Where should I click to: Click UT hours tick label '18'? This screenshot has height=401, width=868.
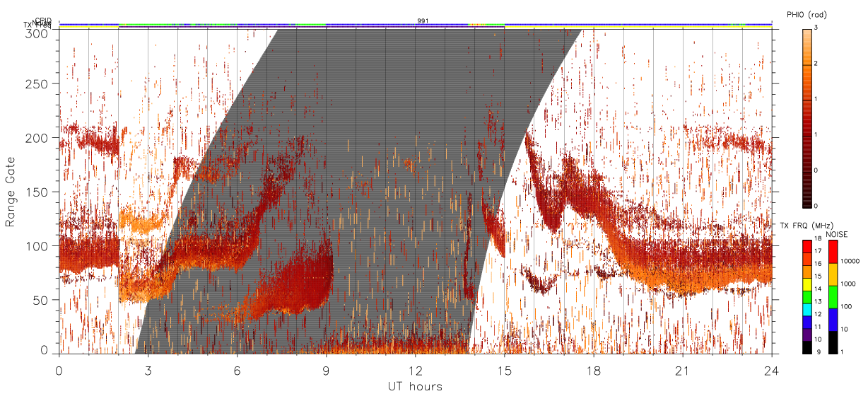(594, 371)
